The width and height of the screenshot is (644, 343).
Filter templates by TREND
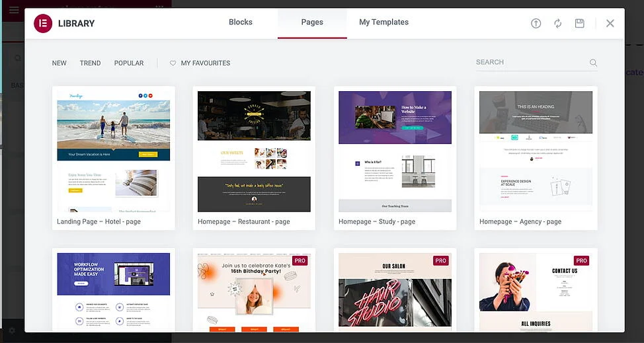click(90, 63)
